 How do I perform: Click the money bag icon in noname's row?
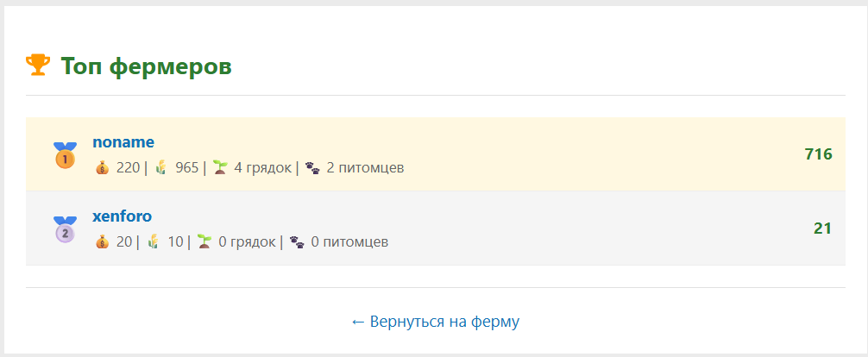point(103,167)
